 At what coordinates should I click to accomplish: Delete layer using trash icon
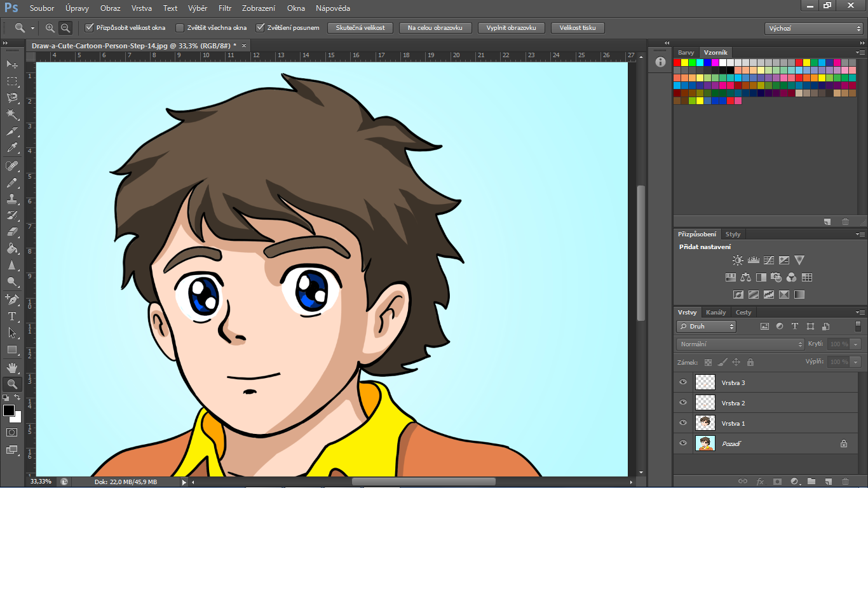tap(845, 482)
